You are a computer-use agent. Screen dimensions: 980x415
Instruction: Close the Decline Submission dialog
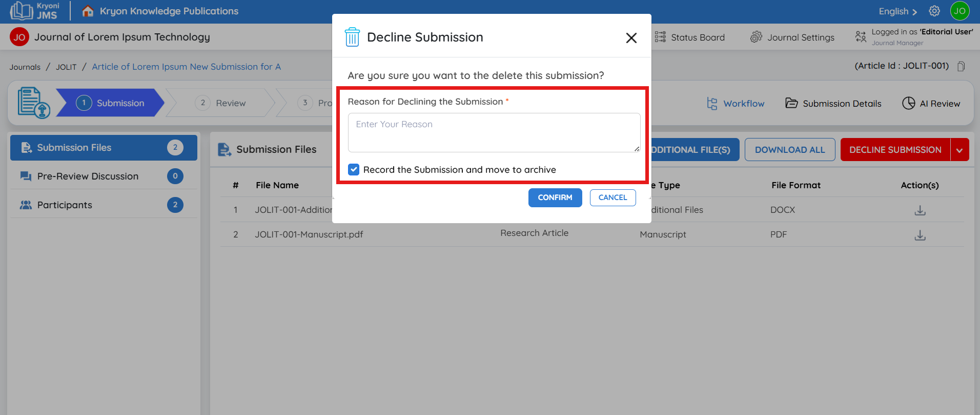coord(631,37)
